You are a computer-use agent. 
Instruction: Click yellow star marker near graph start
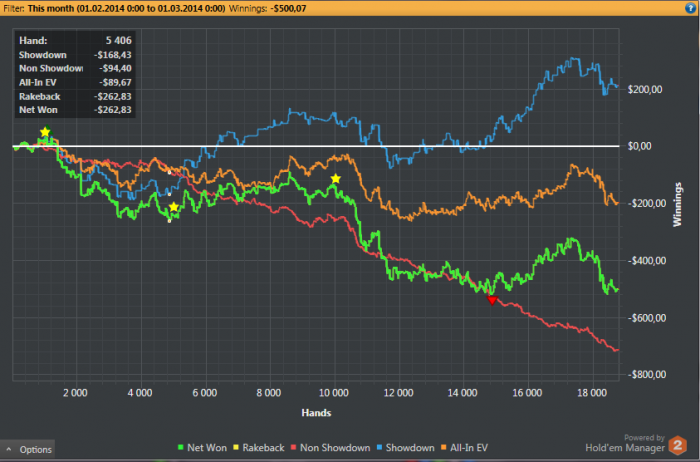pos(45,132)
